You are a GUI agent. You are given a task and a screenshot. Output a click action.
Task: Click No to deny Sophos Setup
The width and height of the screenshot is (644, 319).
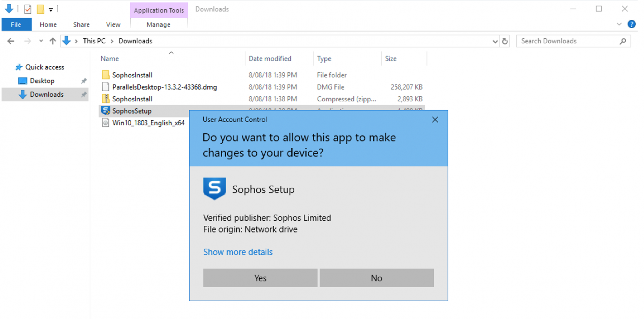click(x=377, y=278)
